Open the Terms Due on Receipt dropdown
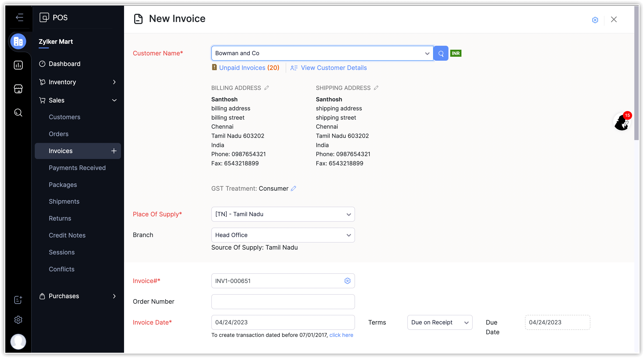The height and width of the screenshot is (358, 644). tap(439, 322)
